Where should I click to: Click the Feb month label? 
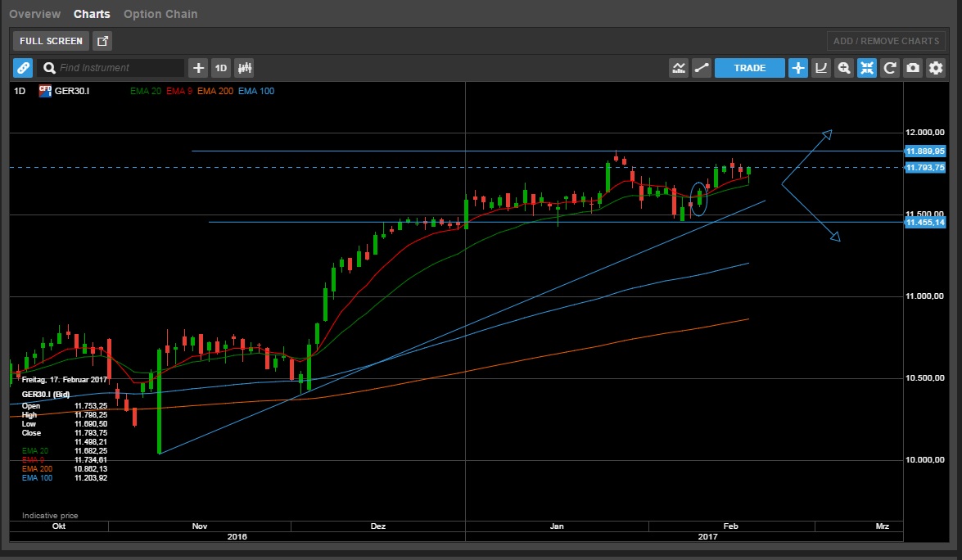click(730, 526)
